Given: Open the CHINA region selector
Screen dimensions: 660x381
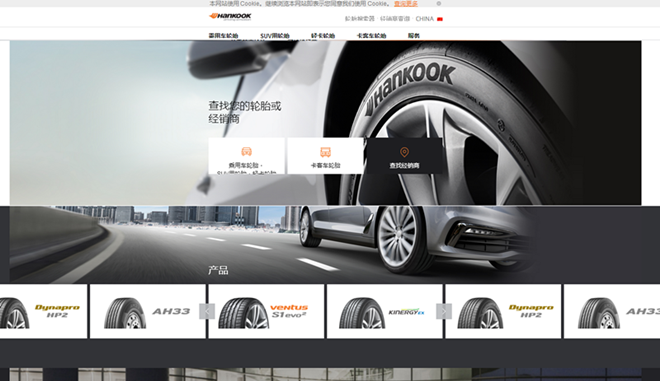Looking at the screenshot, I should pyautogui.click(x=424, y=19).
